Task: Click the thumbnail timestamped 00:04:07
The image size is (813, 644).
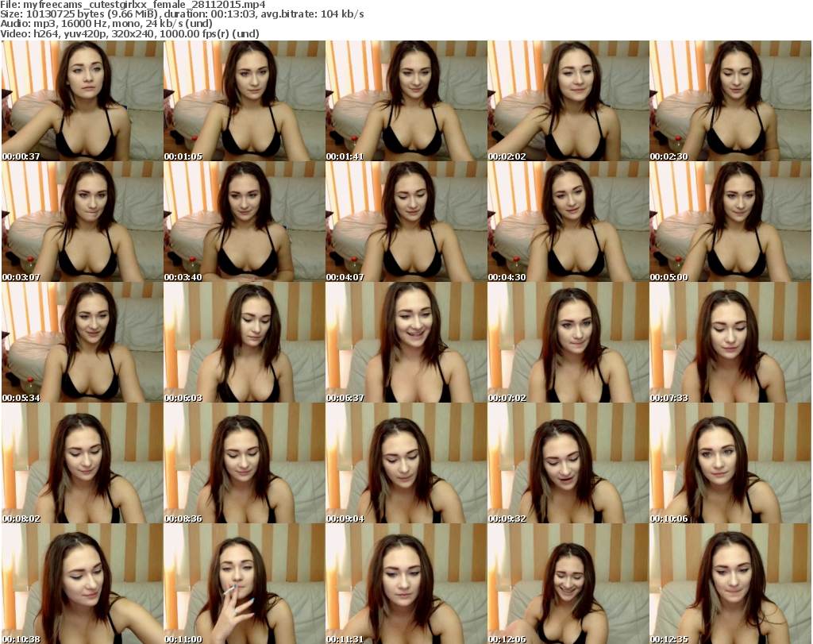Action: click(406, 222)
